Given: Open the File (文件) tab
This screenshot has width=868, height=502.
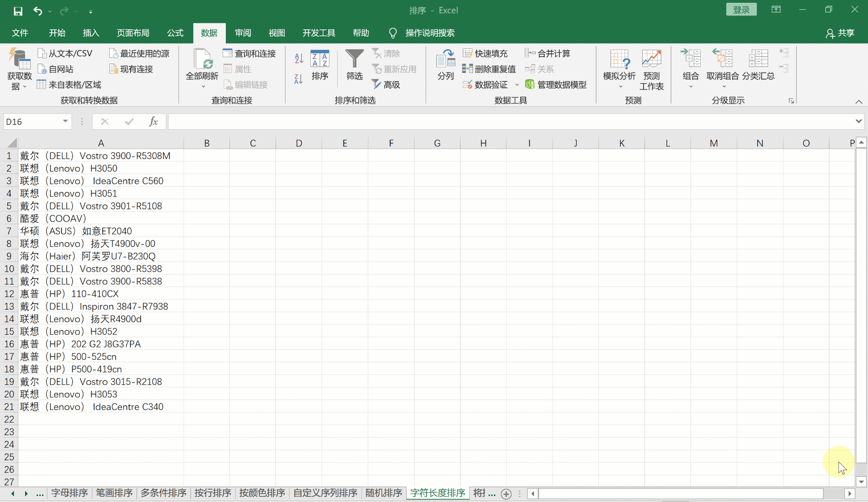Looking at the screenshot, I should [x=20, y=33].
